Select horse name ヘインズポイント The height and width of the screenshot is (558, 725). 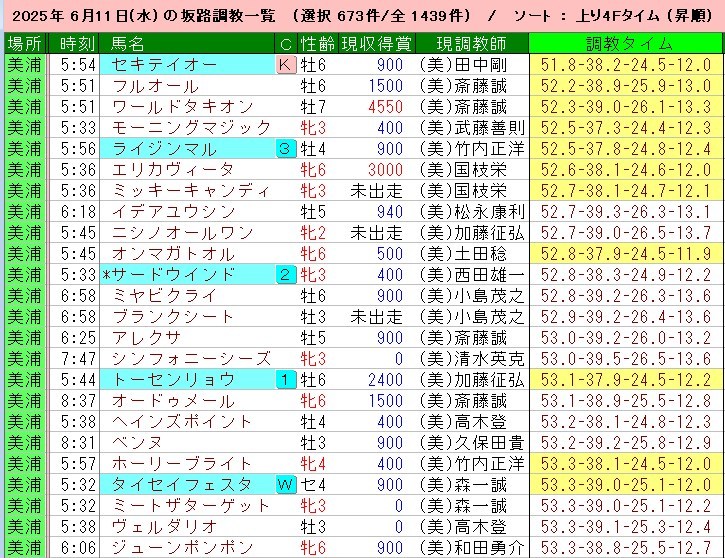[x=182, y=422]
